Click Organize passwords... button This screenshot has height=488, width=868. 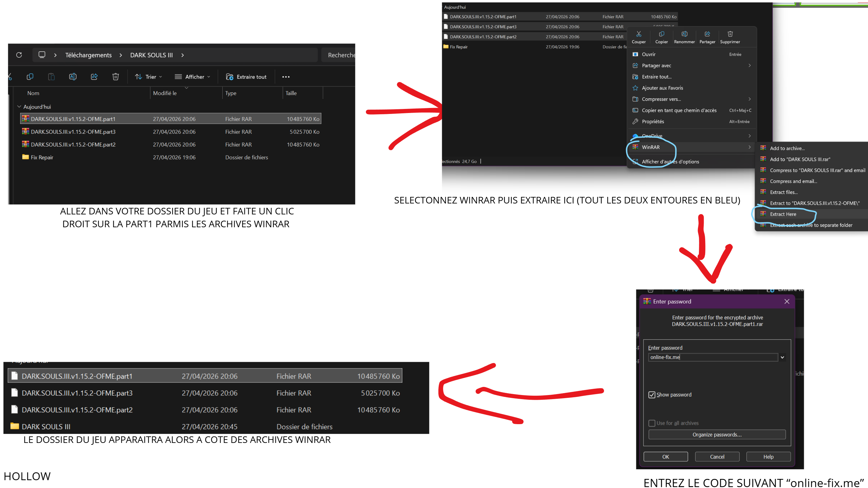pos(717,434)
